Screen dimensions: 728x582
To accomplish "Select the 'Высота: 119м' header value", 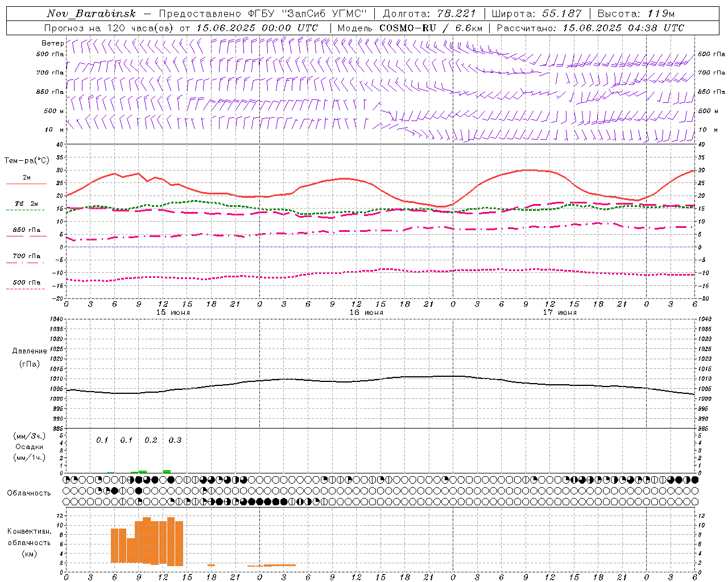I will pos(636,14).
